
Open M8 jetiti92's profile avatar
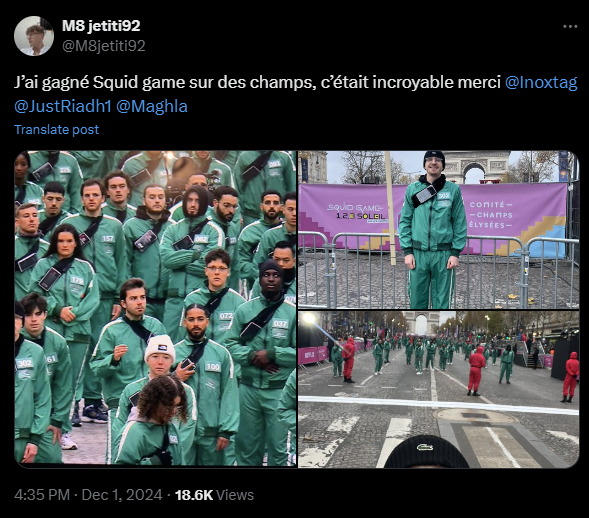coord(34,36)
